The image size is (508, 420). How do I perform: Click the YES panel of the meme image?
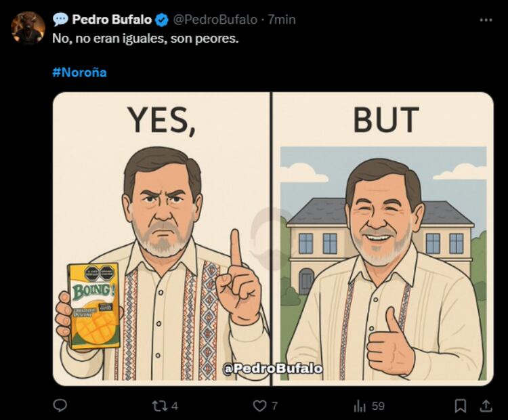[162, 238]
